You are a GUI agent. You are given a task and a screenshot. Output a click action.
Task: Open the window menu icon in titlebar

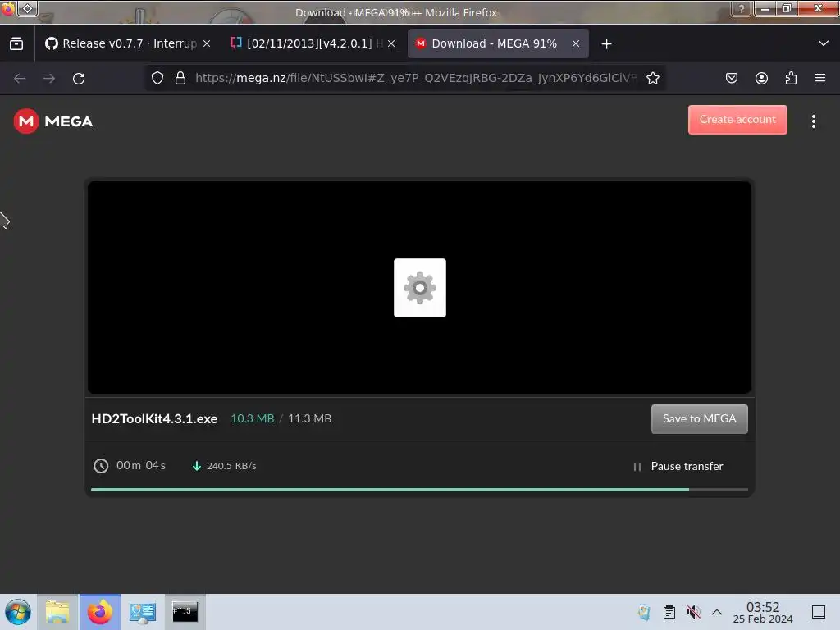click(7, 8)
